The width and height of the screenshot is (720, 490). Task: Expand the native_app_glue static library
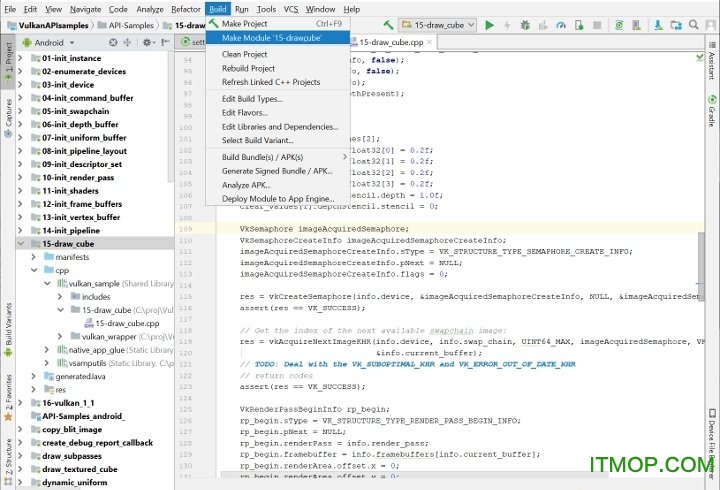[47, 349]
